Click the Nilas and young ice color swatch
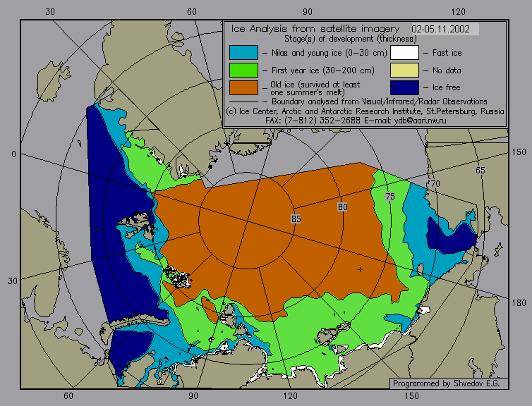Screen dimensions: 532x406 point(243,53)
